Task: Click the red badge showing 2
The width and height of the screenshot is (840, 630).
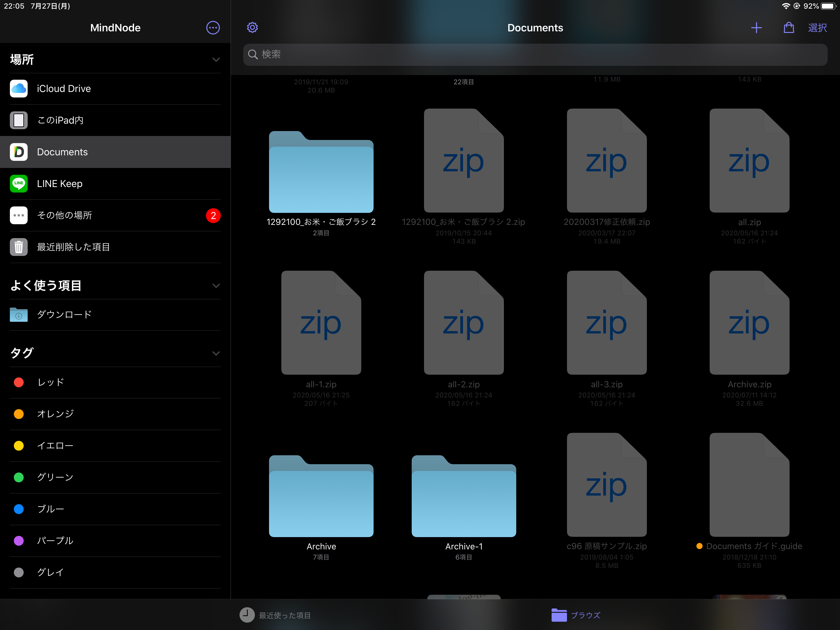Action: pyautogui.click(x=213, y=215)
